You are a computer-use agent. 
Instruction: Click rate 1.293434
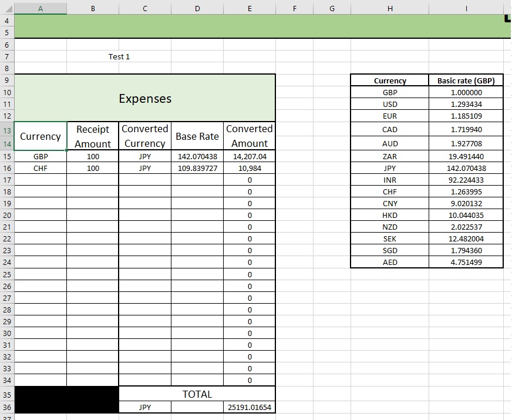tap(466, 104)
